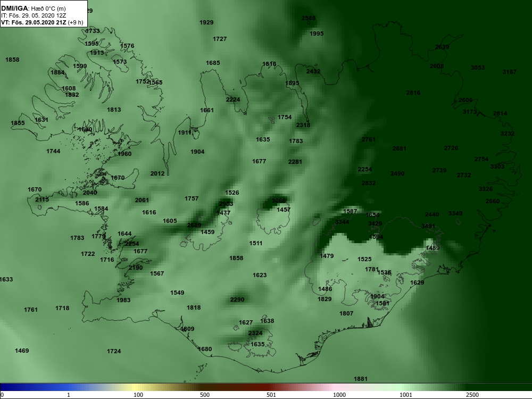Select the offshore value 3167
Image resolution: width=532 pixels, height=399 pixels.
(x=510, y=72)
